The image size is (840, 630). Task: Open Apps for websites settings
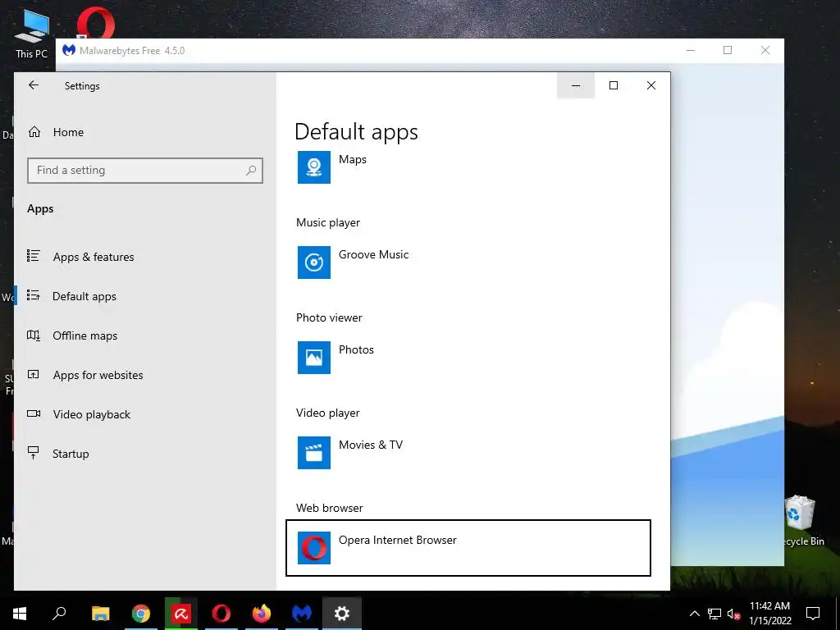[x=98, y=375]
